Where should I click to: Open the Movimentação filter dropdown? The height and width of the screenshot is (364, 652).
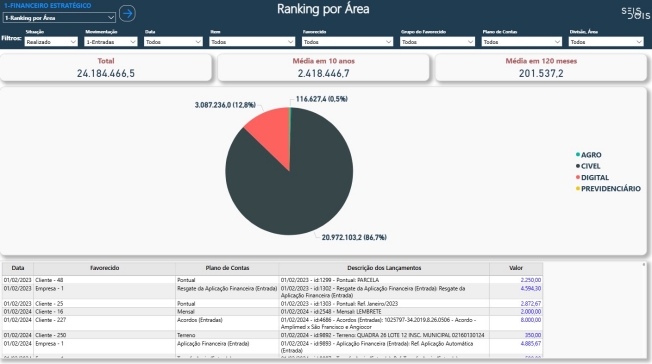click(111, 42)
